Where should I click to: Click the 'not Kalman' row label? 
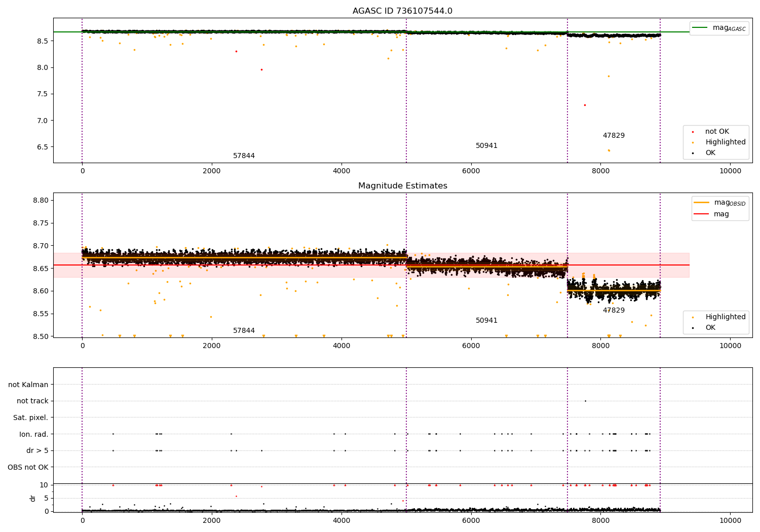[28, 385]
